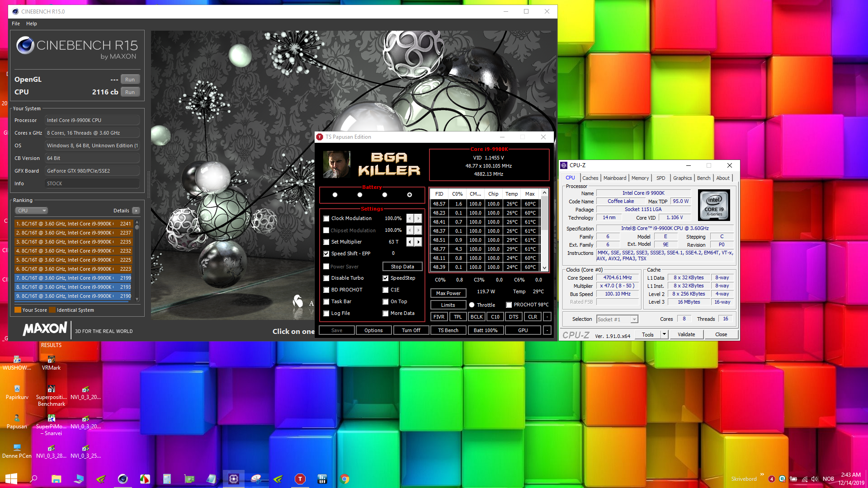Run the Cinebench CPU benchmark
Viewport: 868px width, 488px height.
[130, 92]
